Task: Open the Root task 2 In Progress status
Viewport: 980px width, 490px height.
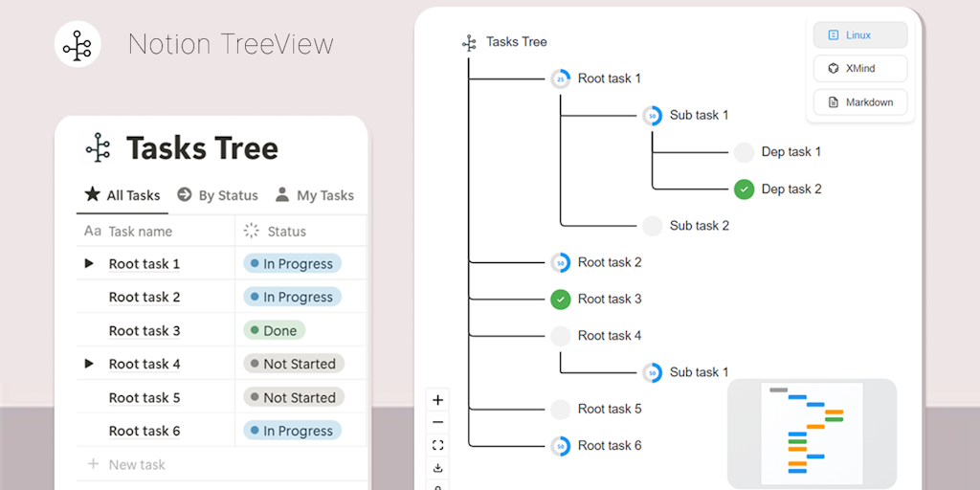Action: 293,298
